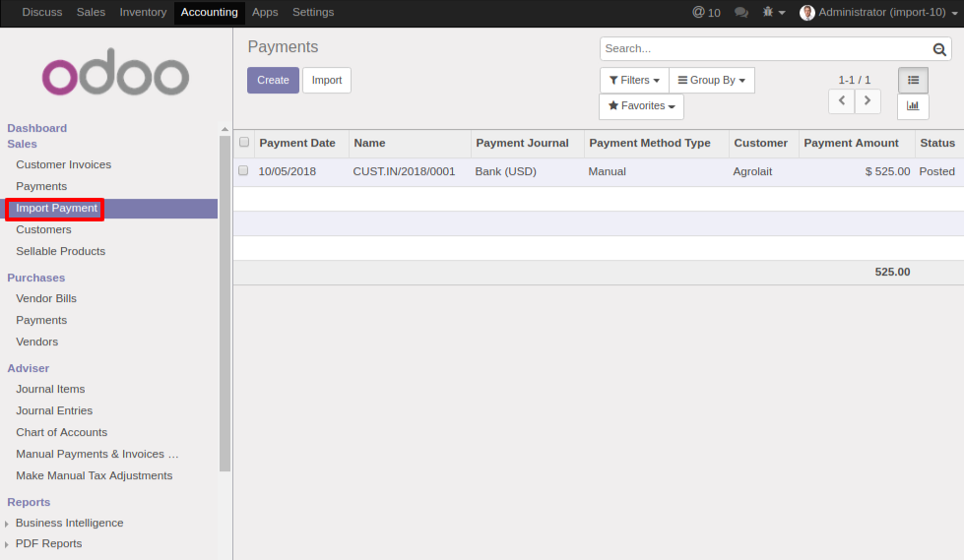Image resolution: width=964 pixels, height=560 pixels.
Task: Switch to list view icon
Action: (913, 81)
